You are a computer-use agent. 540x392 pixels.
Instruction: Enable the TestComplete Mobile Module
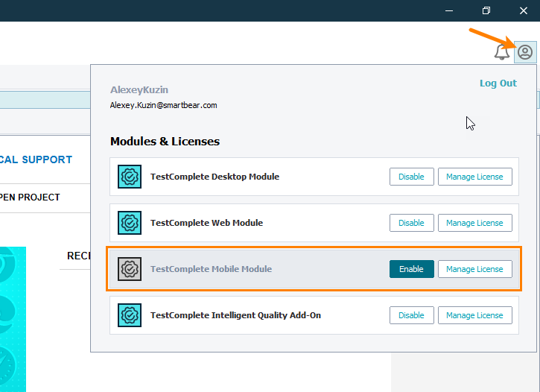(x=412, y=269)
